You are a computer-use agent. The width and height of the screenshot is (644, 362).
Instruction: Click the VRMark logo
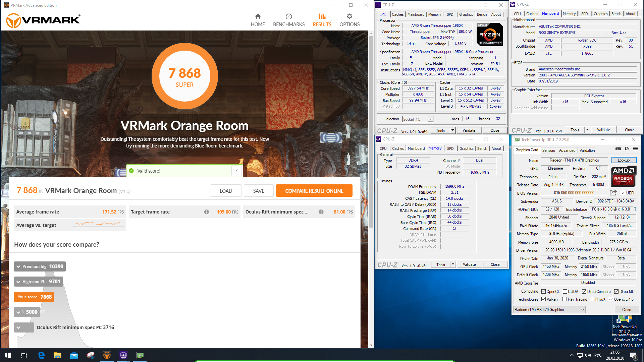tap(43, 20)
